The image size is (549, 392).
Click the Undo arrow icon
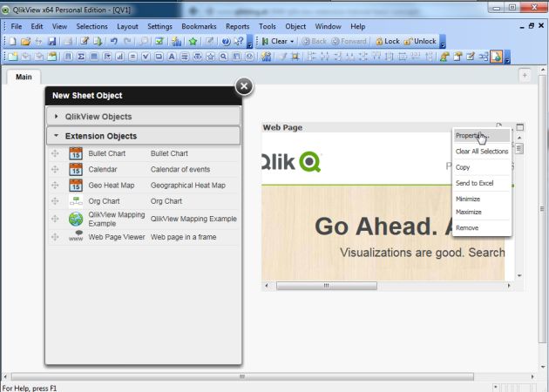pyautogui.click(x=114, y=41)
